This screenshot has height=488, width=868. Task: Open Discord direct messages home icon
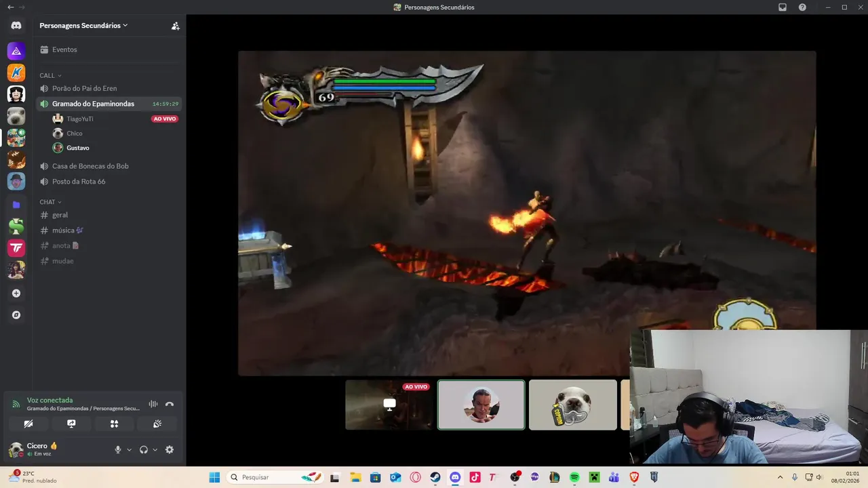coord(16,26)
